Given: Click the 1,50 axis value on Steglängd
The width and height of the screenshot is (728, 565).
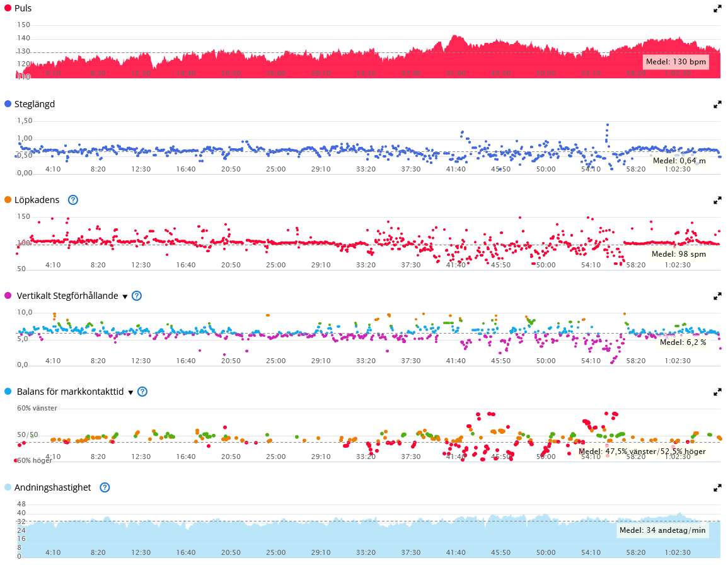Looking at the screenshot, I should (25, 121).
